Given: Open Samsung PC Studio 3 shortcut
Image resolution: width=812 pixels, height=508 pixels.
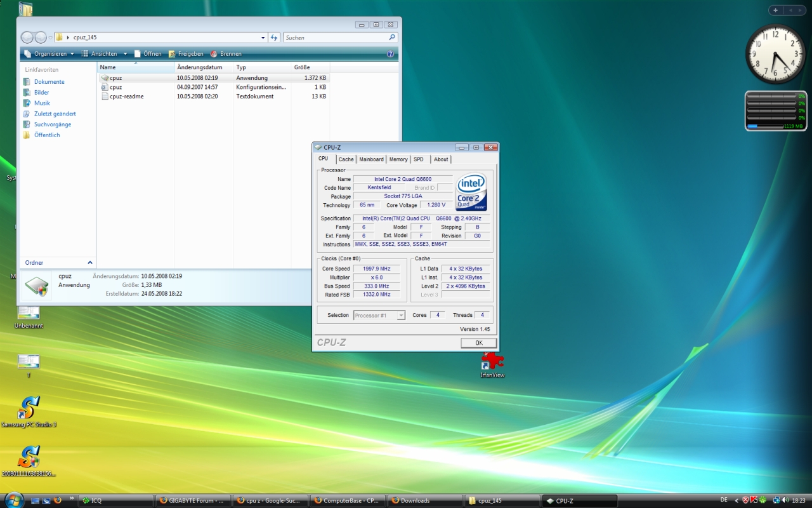Looking at the screenshot, I should tap(29, 409).
